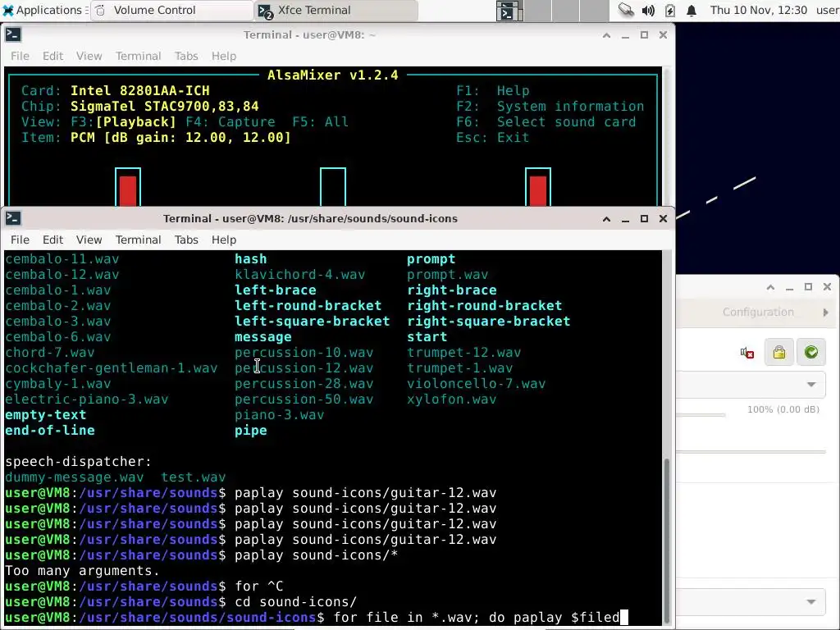Open View menu in sound-icons terminal

tap(89, 240)
